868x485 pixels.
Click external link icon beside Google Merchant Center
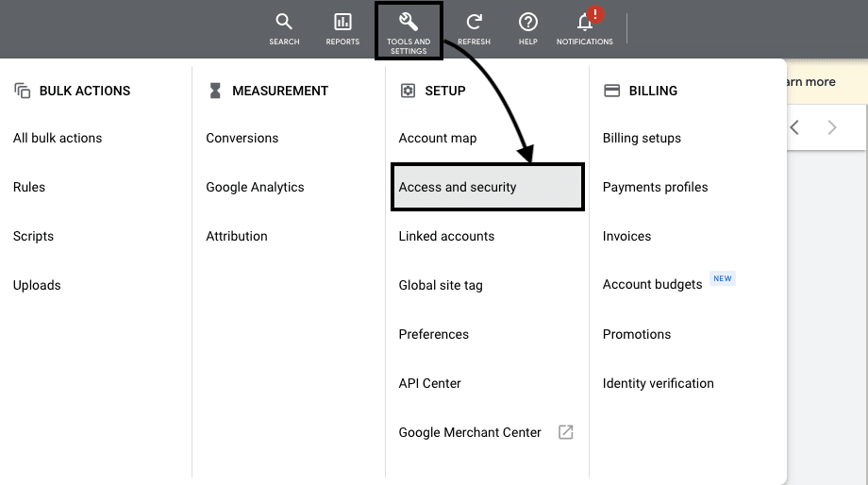566,432
